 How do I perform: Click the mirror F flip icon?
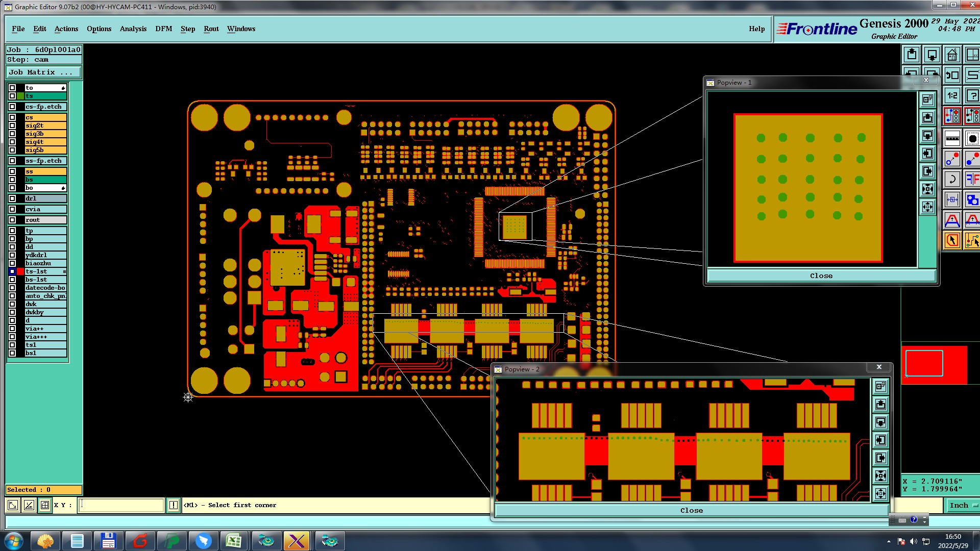click(x=972, y=179)
